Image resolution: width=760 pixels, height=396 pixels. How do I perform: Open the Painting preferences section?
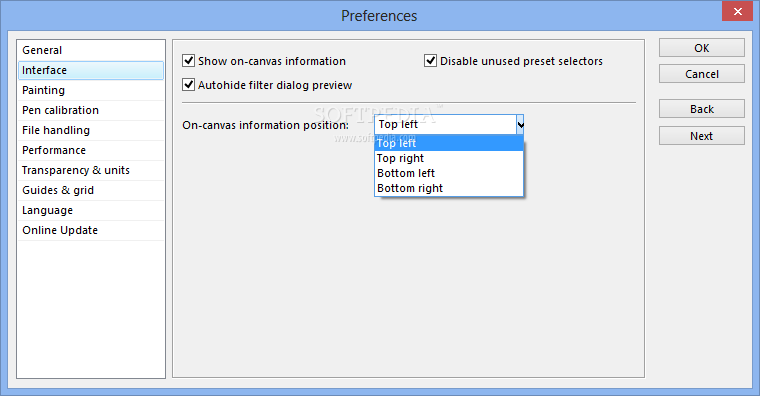[91, 90]
